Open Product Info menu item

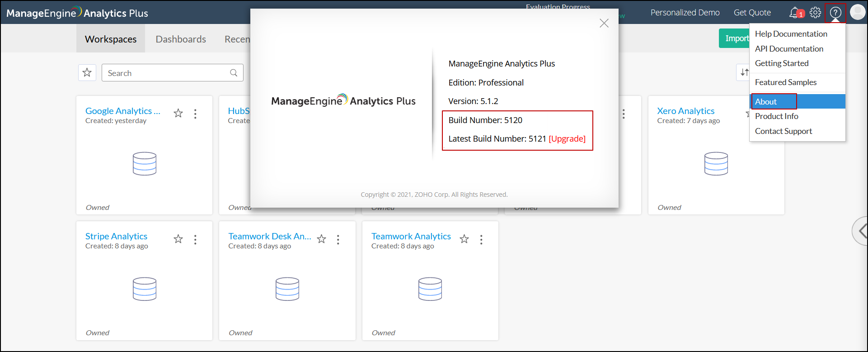pyautogui.click(x=776, y=116)
